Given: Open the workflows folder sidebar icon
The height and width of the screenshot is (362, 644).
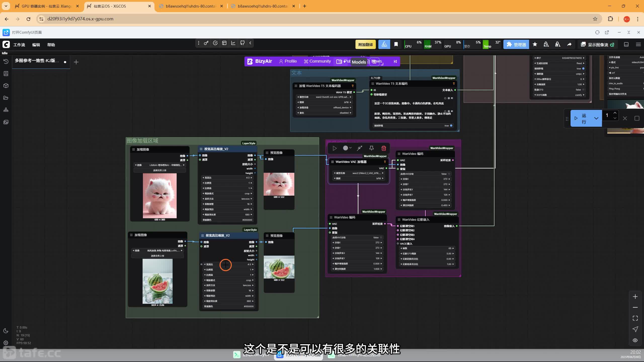Looking at the screenshot, I should point(6,98).
